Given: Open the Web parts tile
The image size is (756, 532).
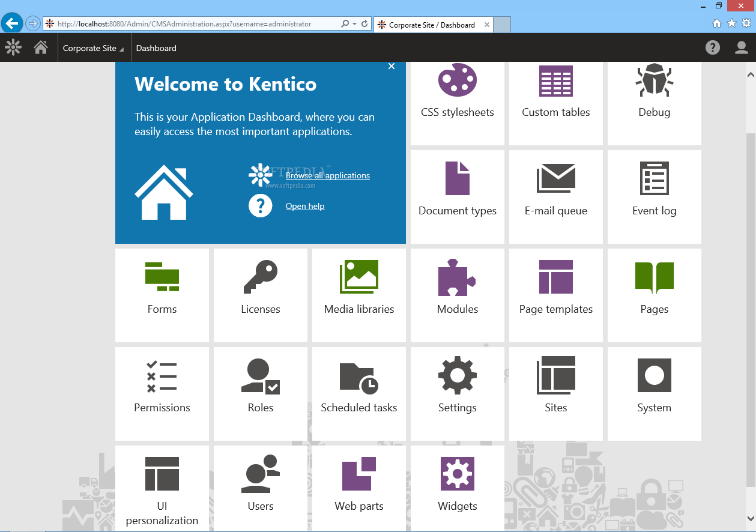Looking at the screenshot, I should 359,489.
